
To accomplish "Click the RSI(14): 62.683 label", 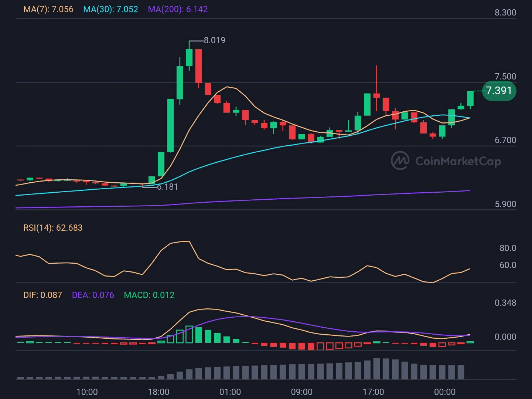I will 53,228.
